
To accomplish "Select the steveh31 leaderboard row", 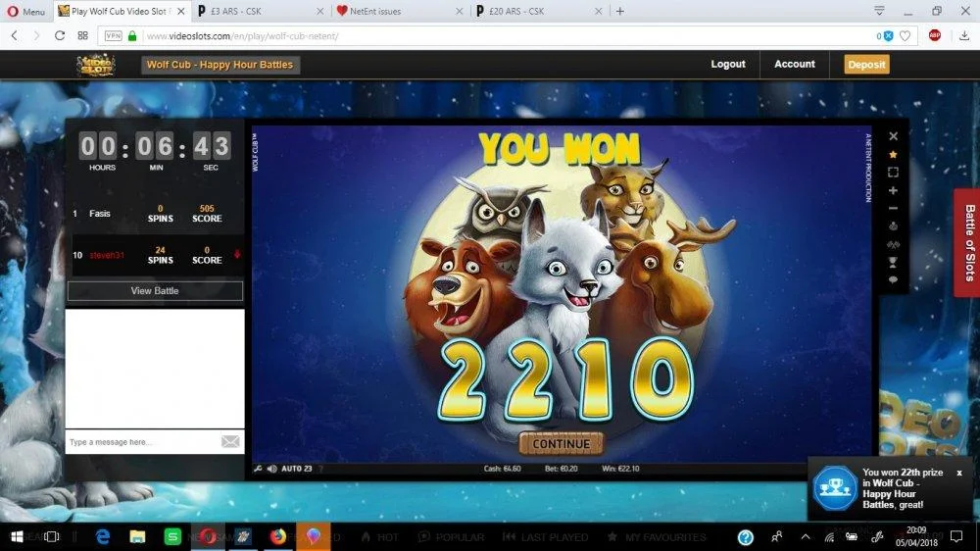I will point(155,255).
